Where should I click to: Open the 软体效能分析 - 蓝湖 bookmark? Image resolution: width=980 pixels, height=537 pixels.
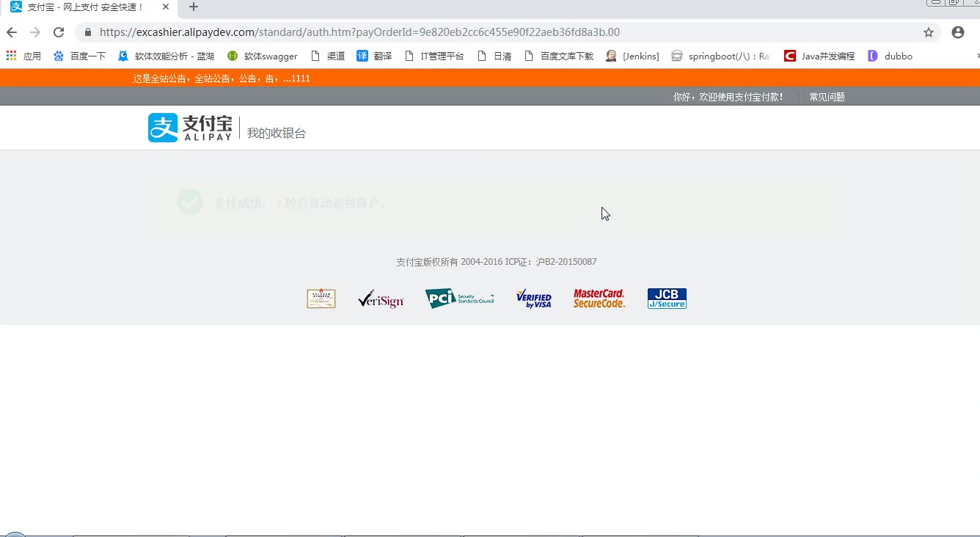(x=166, y=56)
